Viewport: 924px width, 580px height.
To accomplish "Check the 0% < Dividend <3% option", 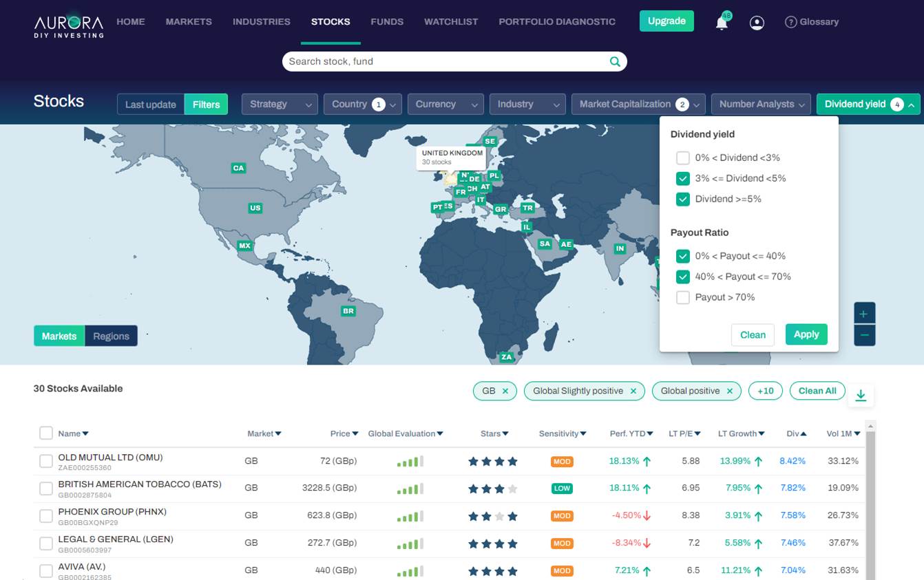I will pyautogui.click(x=683, y=158).
